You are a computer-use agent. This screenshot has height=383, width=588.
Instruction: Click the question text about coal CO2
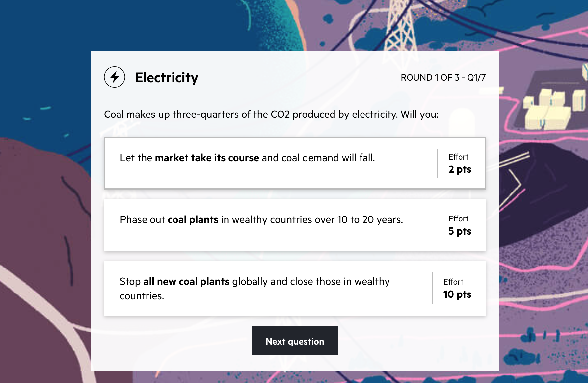[271, 115]
